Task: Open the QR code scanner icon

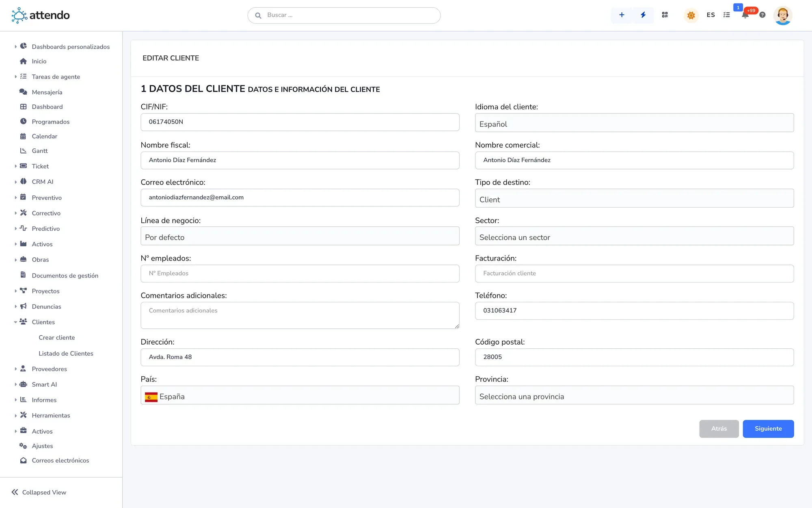Action: (x=665, y=15)
